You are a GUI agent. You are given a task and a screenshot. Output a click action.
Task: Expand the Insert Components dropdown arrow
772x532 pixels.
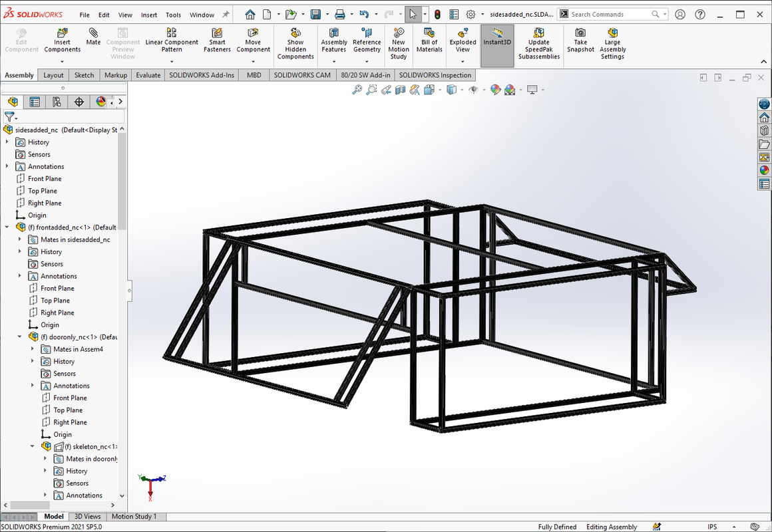(62, 62)
